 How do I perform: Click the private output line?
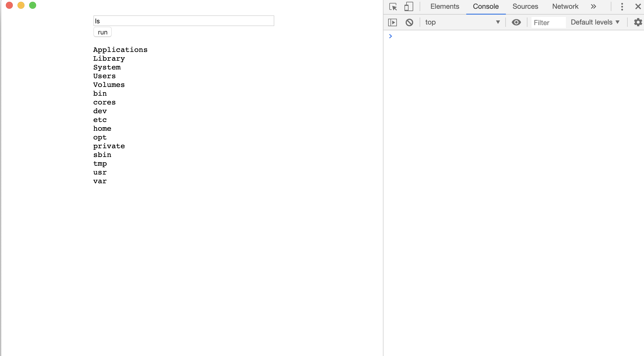(x=109, y=146)
